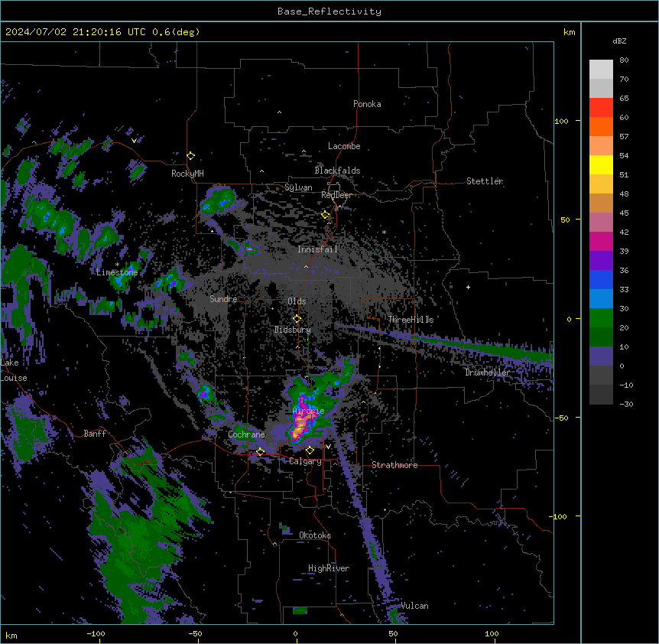Click the Ponoka town label
Viewport: 659px width, 644px height.
coord(367,104)
